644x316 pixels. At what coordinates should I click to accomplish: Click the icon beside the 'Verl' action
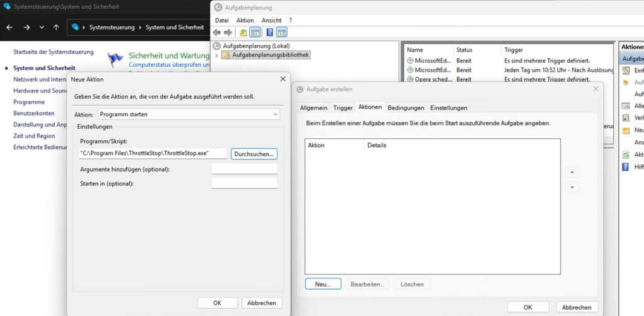click(x=626, y=117)
